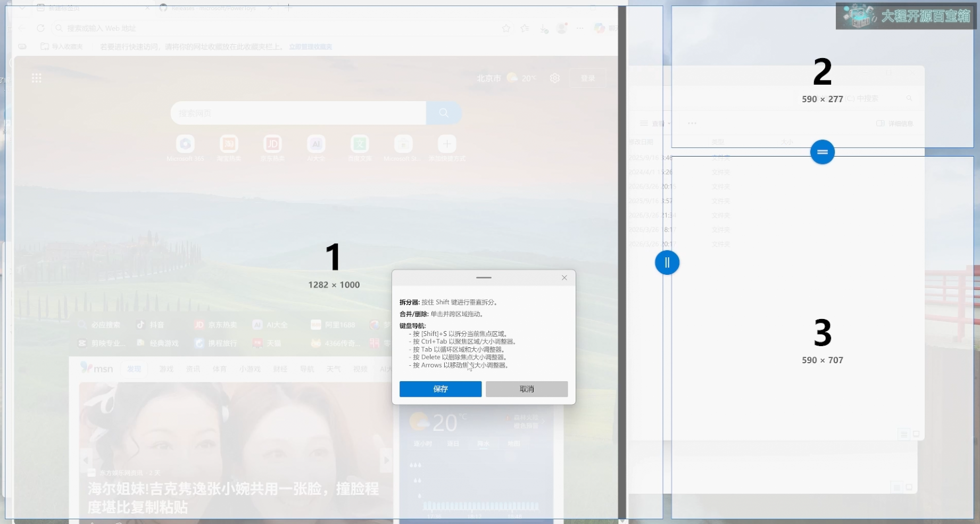Go to the next news slide with the arrow
This screenshot has height=524, width=980.
(x=386, y=460)
